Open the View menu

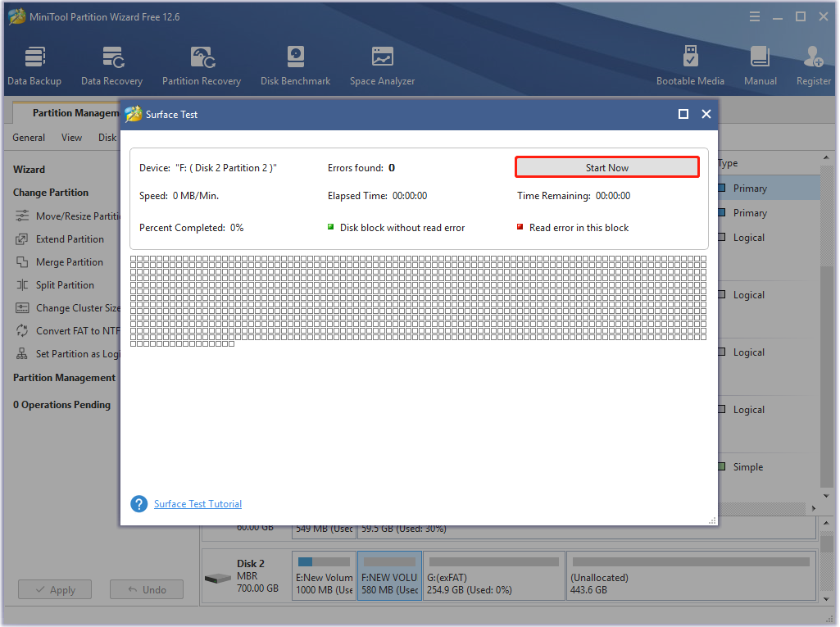(71, 138)
